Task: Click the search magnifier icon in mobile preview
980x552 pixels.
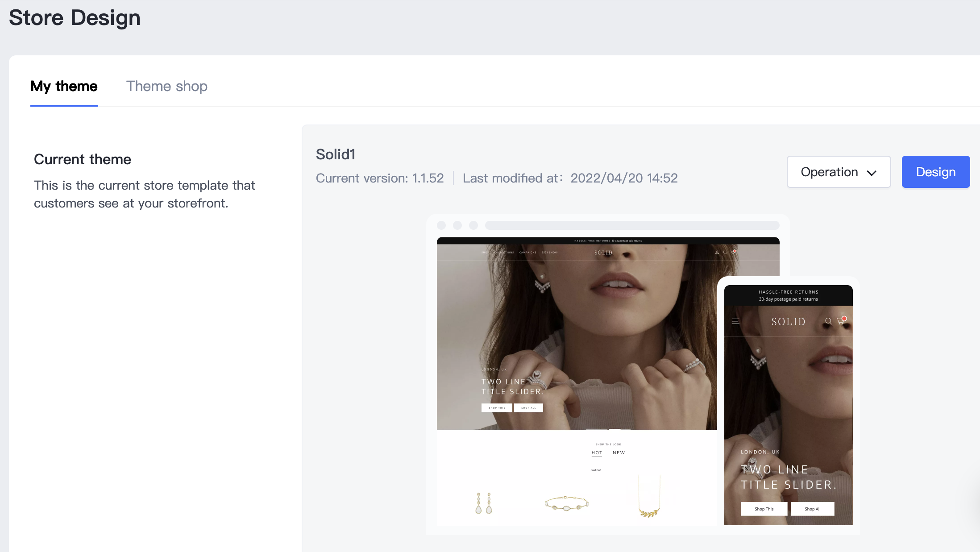Action: coord(828,321)
